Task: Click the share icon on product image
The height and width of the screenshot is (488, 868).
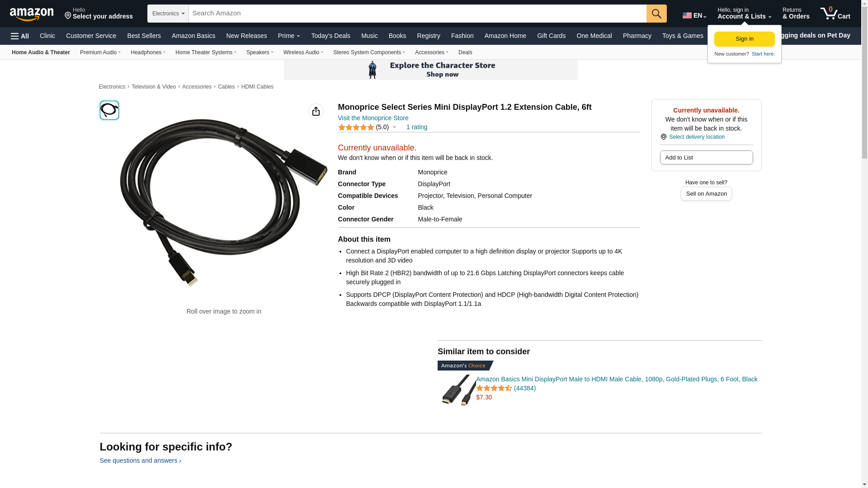Action: point(316,111)
